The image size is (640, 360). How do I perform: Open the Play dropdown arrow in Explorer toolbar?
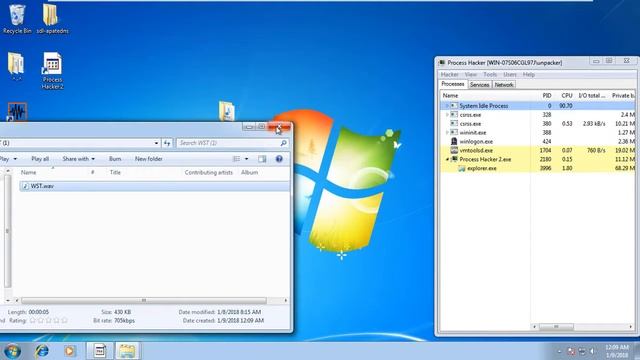[x=15, y=159]
